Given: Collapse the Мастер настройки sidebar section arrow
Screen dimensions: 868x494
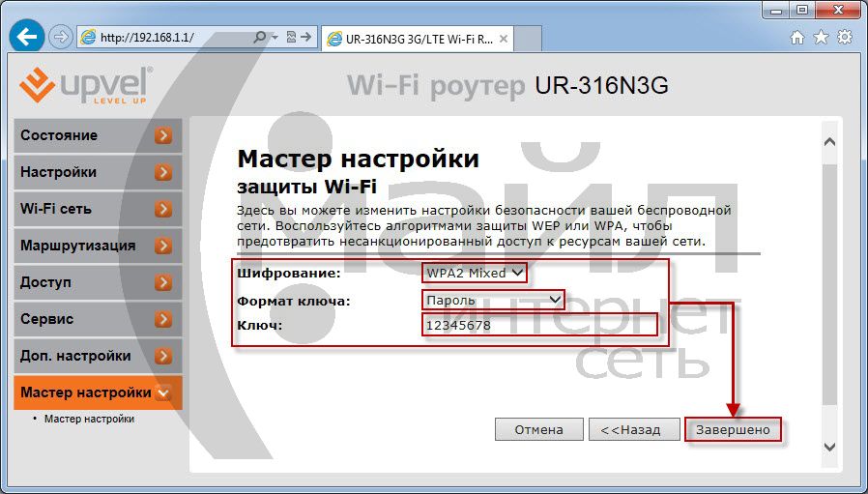Looking at the screenshot, I should click(x=163, y=393).
